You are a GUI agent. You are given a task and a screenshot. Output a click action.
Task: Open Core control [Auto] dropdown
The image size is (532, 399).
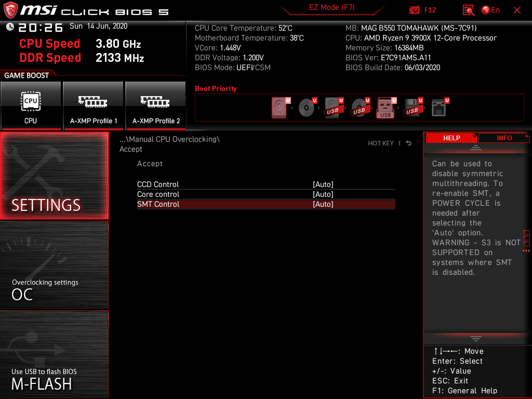tap(323, 194)
